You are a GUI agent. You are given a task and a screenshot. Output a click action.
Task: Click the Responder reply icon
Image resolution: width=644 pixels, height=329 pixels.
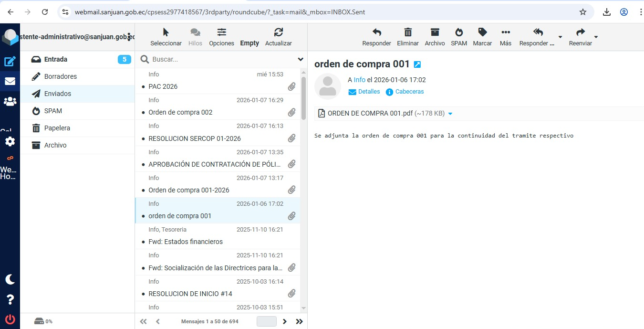coord(376,32)
